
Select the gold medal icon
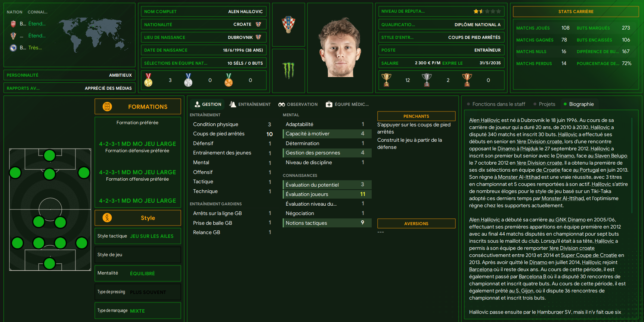pyautogui.click(x=148, y=80)
